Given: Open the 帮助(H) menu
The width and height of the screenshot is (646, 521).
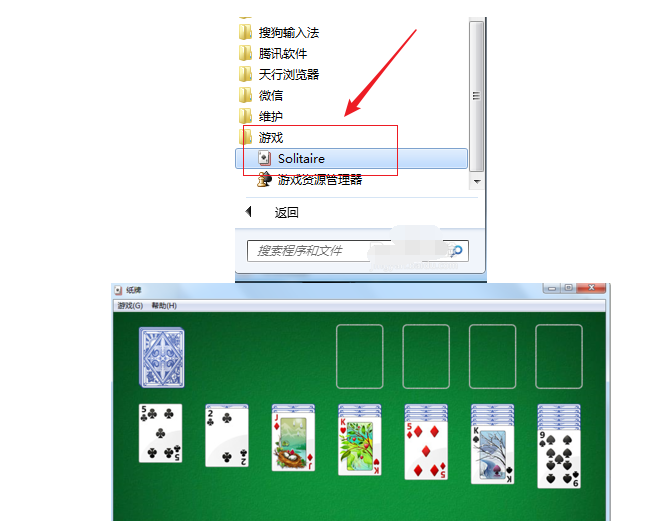Looking at the screenshot, I should (x=164, y=306).
